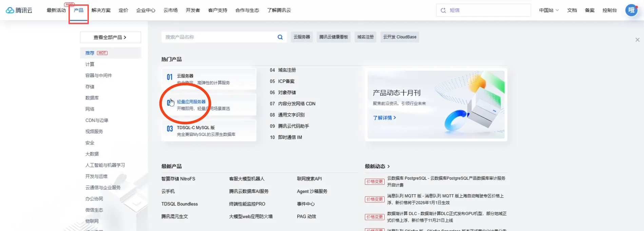Expand the 中国站 region dropdown
This screenshot has height=231, width=644.
[549, 10]
